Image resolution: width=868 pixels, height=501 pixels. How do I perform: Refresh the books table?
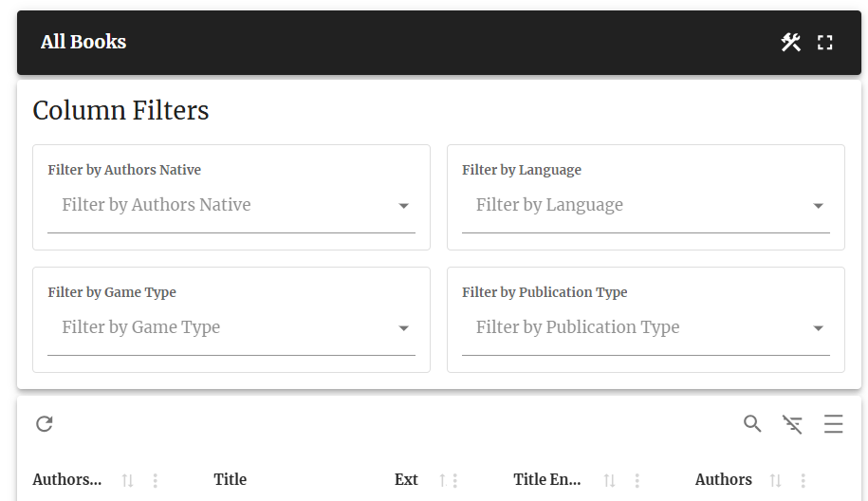pyautogui.click(x=45, y=424)
